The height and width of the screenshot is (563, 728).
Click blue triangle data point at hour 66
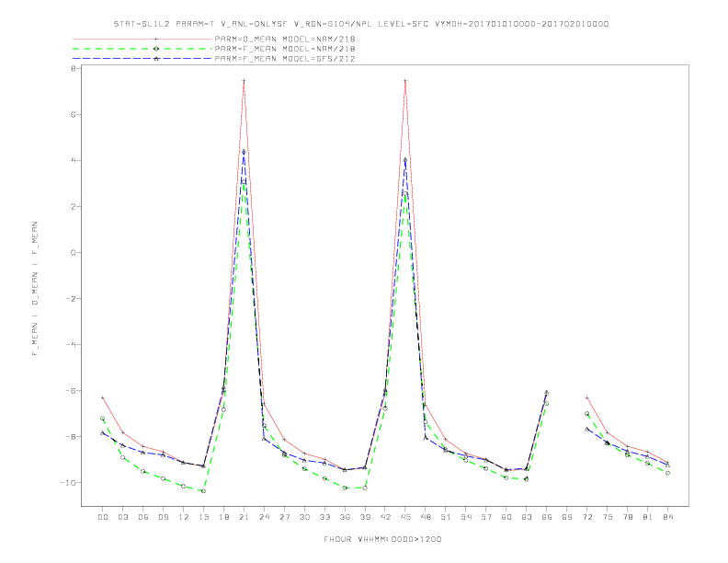coord(547,392)
